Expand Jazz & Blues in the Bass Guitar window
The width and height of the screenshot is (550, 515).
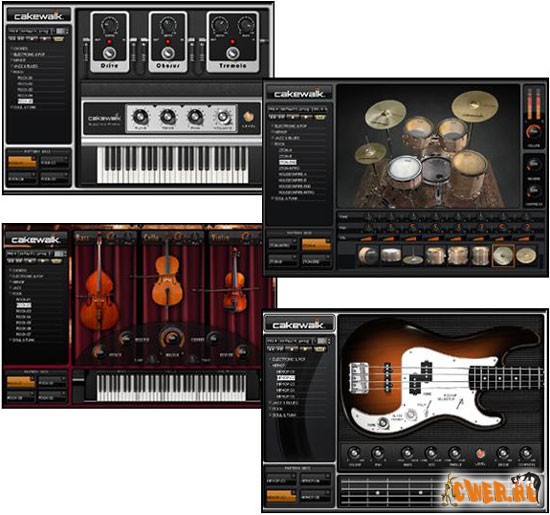point(284,403)
